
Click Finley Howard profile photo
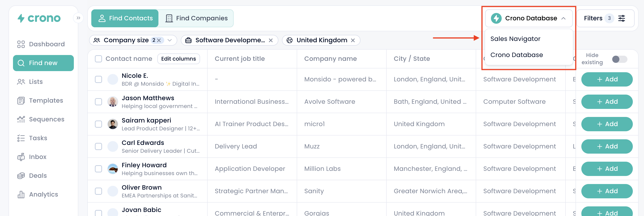coord(113,169)
